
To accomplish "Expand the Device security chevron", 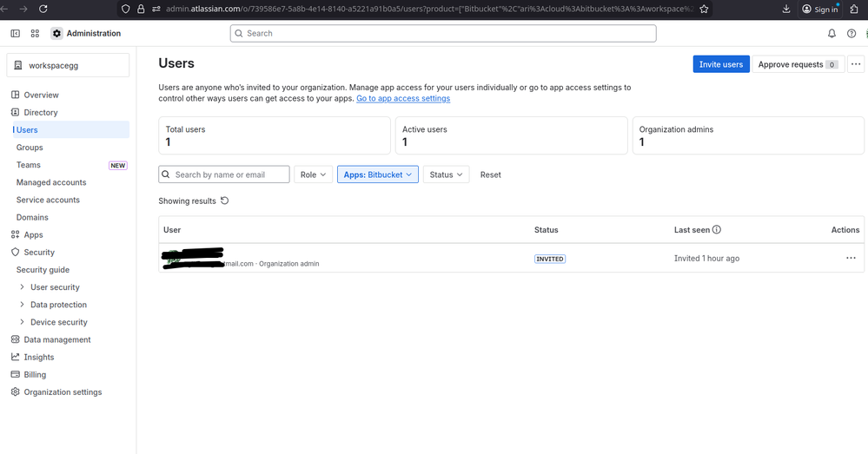I will click(x=22, y=322).
